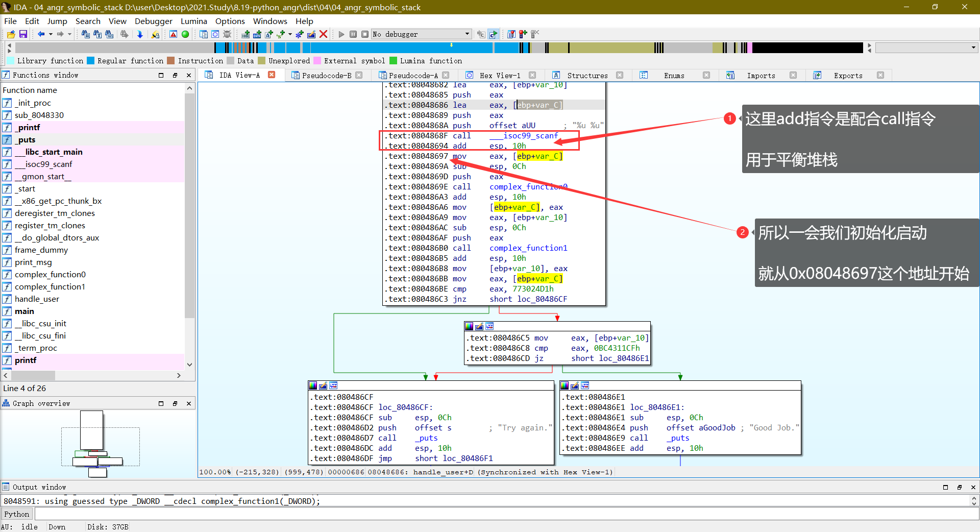Select ___isoc99_scanf in the functions list

tap(43, 164)
